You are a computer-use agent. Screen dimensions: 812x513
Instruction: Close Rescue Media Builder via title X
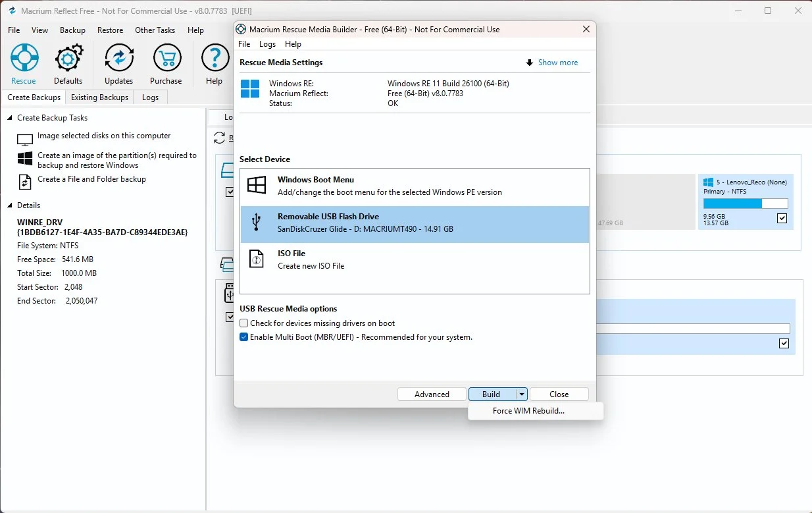[x=586, y=29]
